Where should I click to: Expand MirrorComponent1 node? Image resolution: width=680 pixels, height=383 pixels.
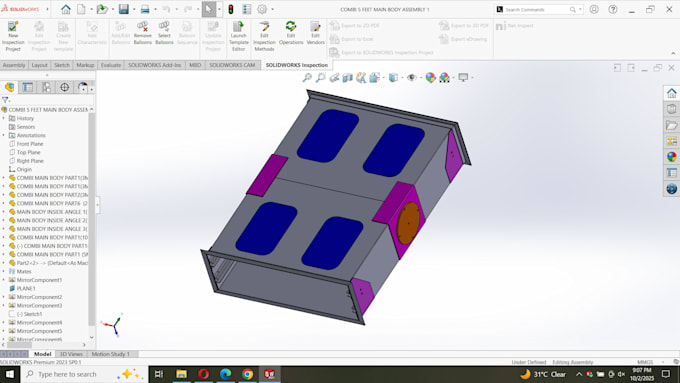coord(4,280)
